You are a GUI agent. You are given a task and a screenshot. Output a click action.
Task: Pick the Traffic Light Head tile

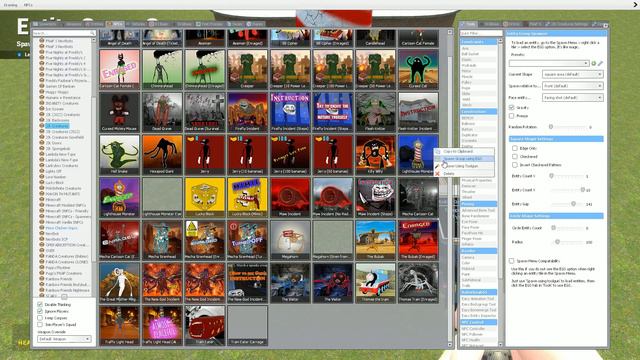click(119, 325)
